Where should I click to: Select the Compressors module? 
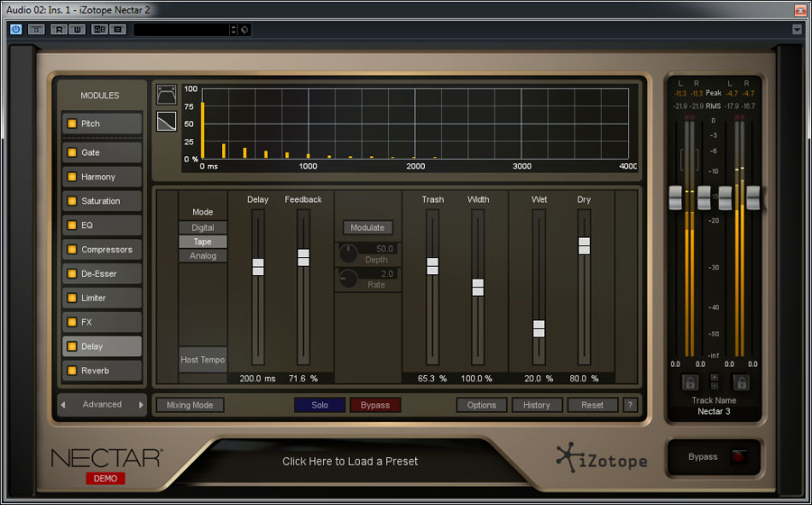point(106,250)
